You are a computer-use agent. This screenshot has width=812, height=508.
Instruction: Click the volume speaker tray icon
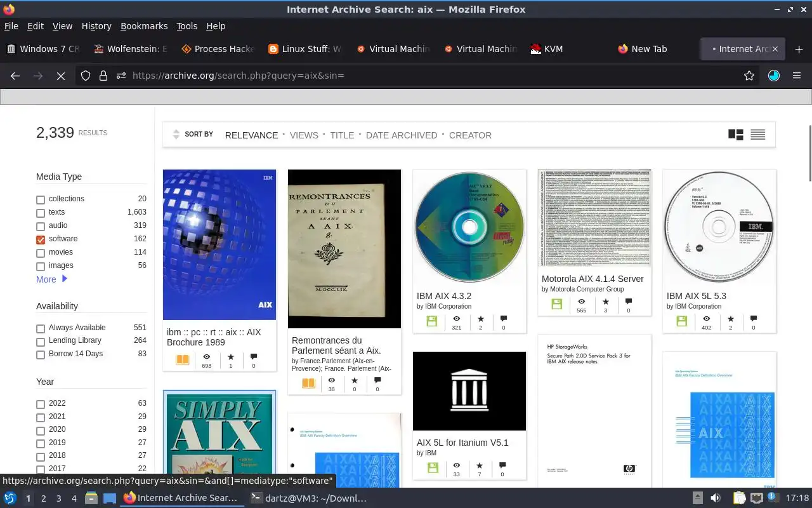(x=716, y=498)
